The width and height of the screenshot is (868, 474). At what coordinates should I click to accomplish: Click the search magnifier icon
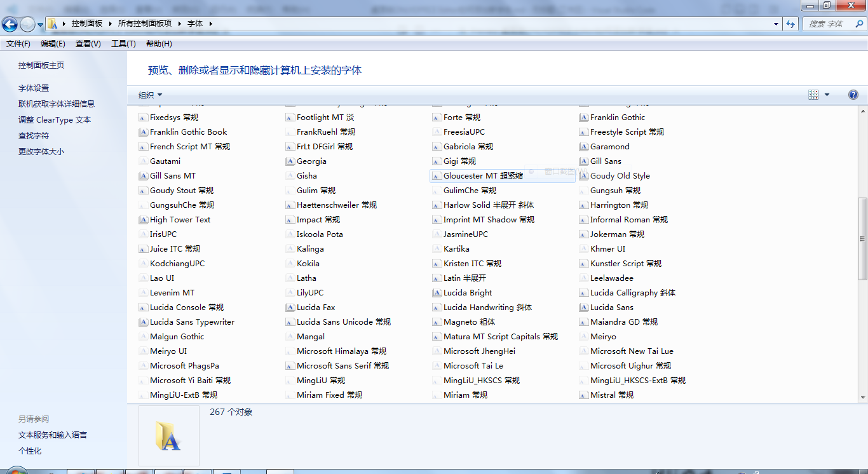[x=860, y=24]
